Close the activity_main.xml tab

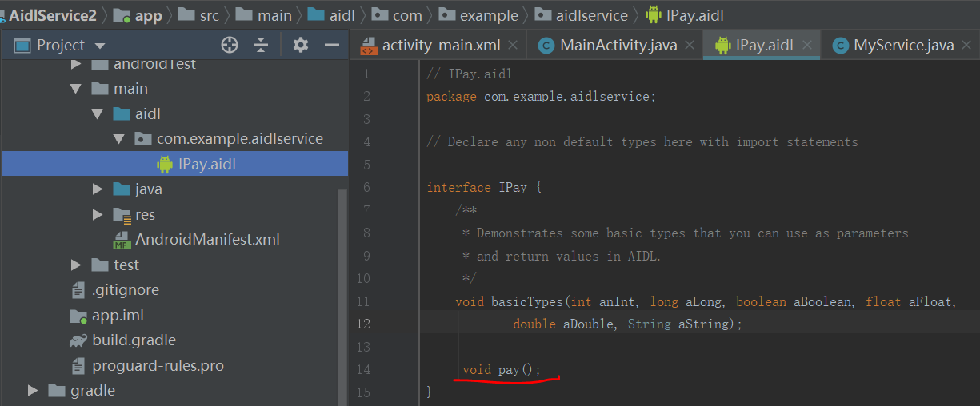tap(514, 46)
